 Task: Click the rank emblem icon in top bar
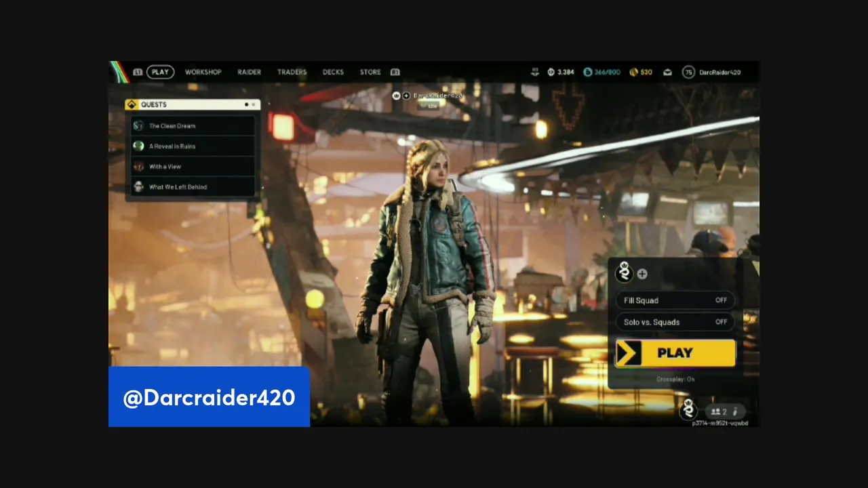pos(536,72)
